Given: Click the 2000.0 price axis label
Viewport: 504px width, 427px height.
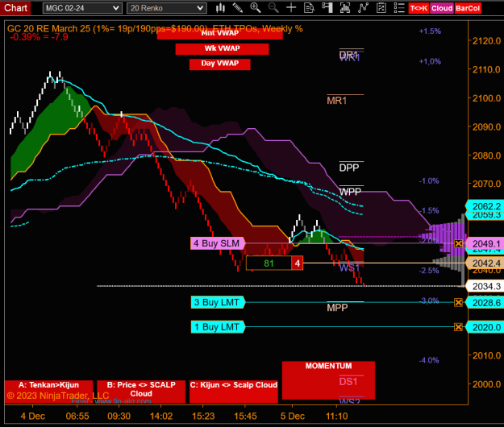Looking at the screenshot, I should pyautogui.click(x=486, y=384).
